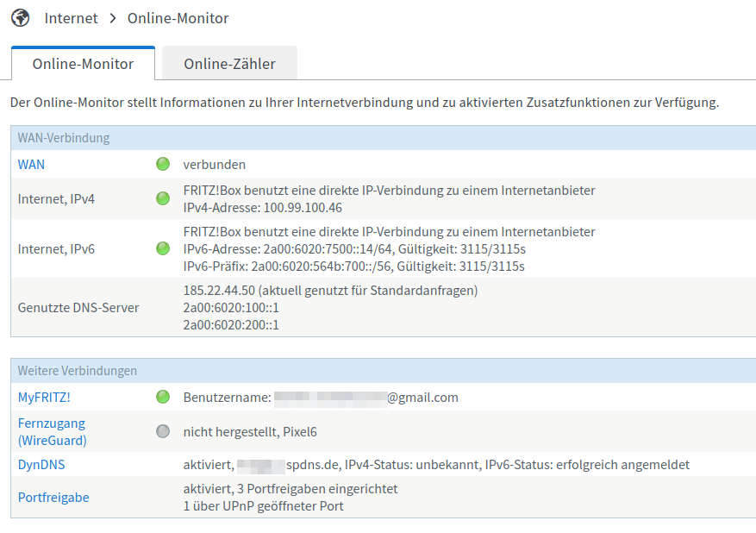This screenshot has width=756, height=533.
Task: Click the green IPv6 status indicator
Action: pyautogui.click(x=163, y=248)
